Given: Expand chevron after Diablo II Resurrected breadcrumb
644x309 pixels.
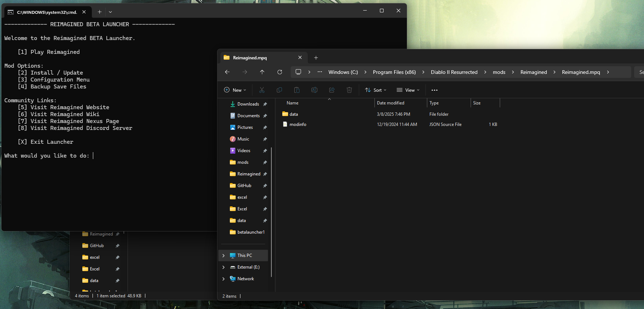Looking at the screenshot, I should pyautogui.click(x=485, y=72).
